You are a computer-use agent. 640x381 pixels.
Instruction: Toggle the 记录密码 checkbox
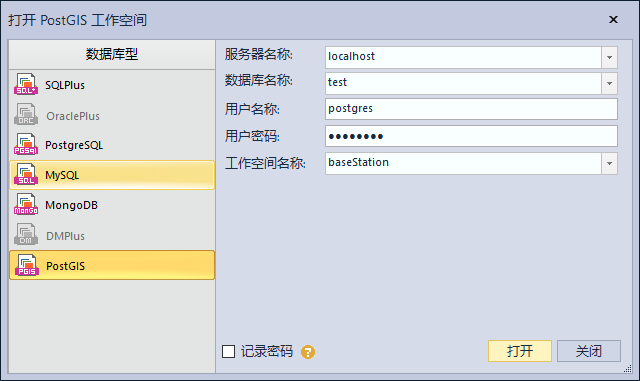point(229,351)
